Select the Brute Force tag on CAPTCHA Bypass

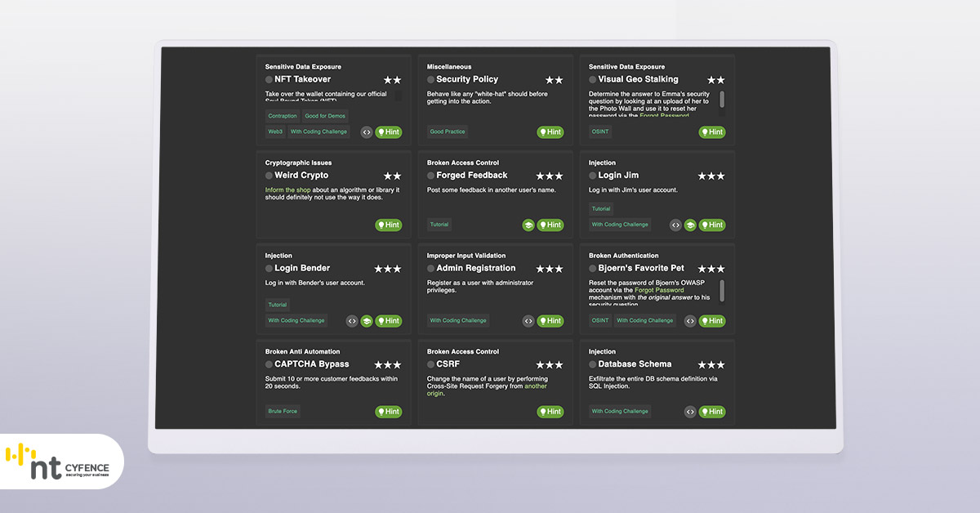[x=283, y=412]
